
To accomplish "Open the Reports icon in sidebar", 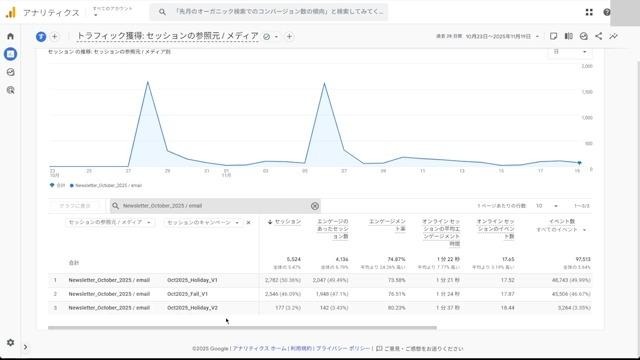I will click(x=11, y=54).
